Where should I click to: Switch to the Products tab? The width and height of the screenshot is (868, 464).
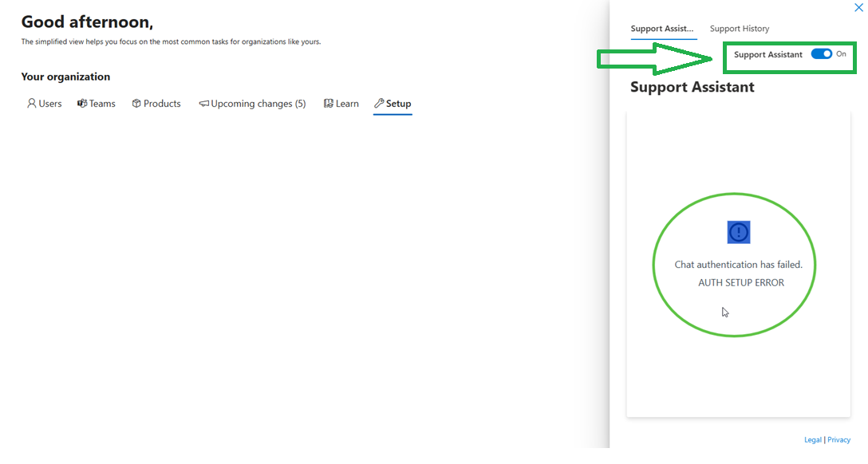coord(156,104)
